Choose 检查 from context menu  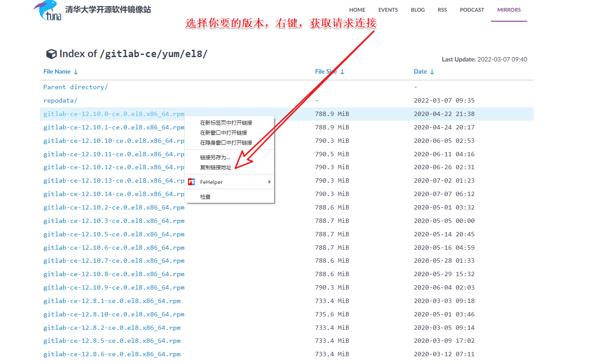tap(205, 197)
